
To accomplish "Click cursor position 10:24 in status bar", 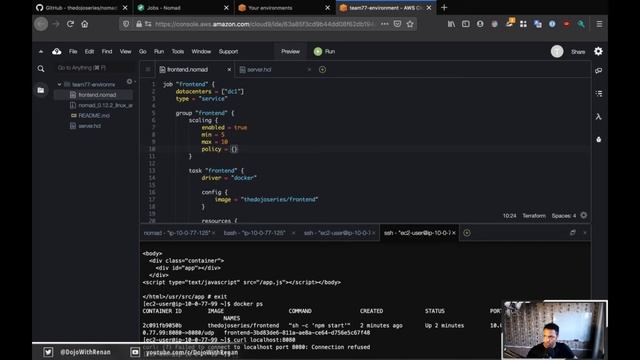I will coord(509,216).
